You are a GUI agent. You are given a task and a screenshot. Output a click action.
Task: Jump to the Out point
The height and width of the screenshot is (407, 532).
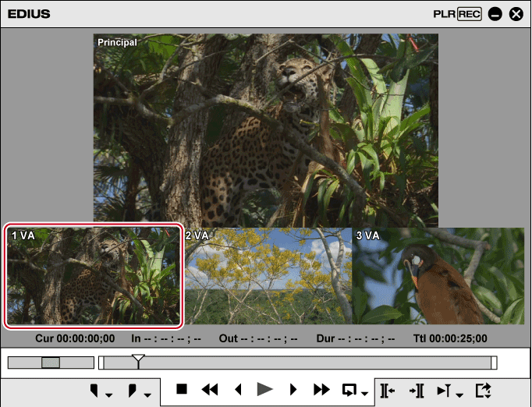(x=417, y=390)
